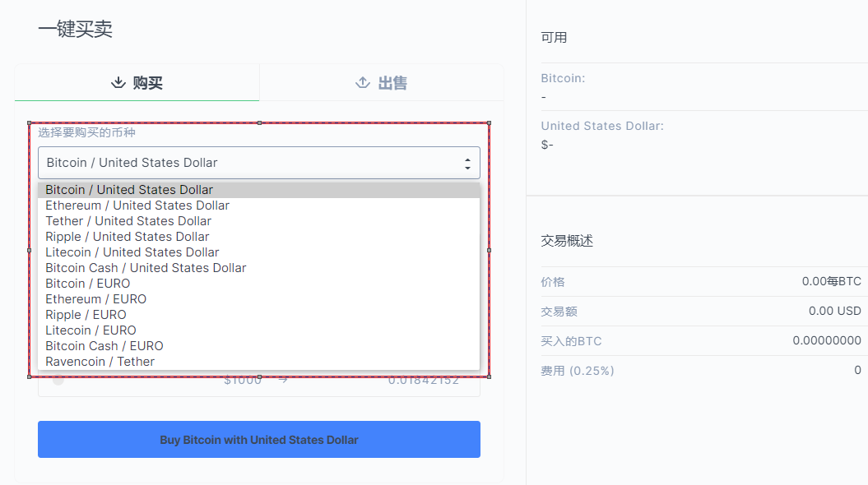
Task: Click the Bitcoin: balance label
Action: 563,79
